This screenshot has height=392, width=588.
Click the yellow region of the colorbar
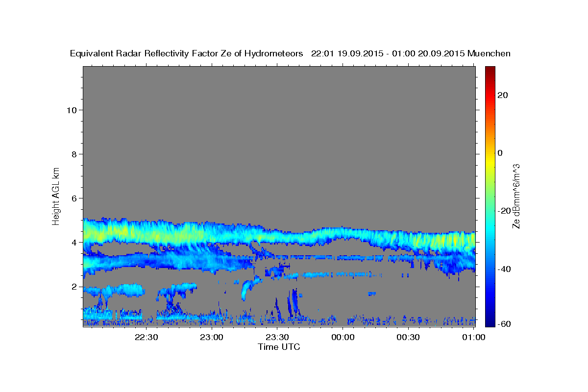tap(490, 162)
